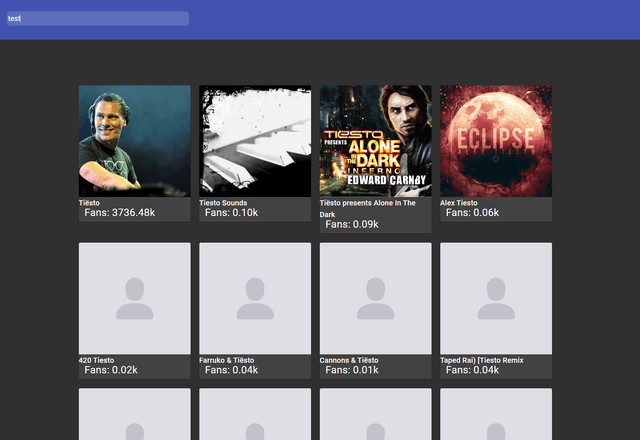Click the '420 Tiesto' artist name
This screenshot has width=640, height=440.
[96, 360]
